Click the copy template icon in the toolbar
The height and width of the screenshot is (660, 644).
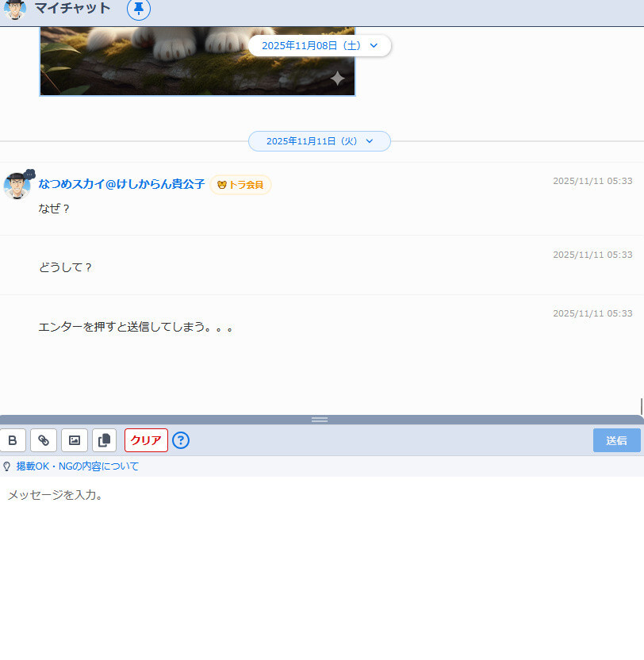(x=104, y=440)
